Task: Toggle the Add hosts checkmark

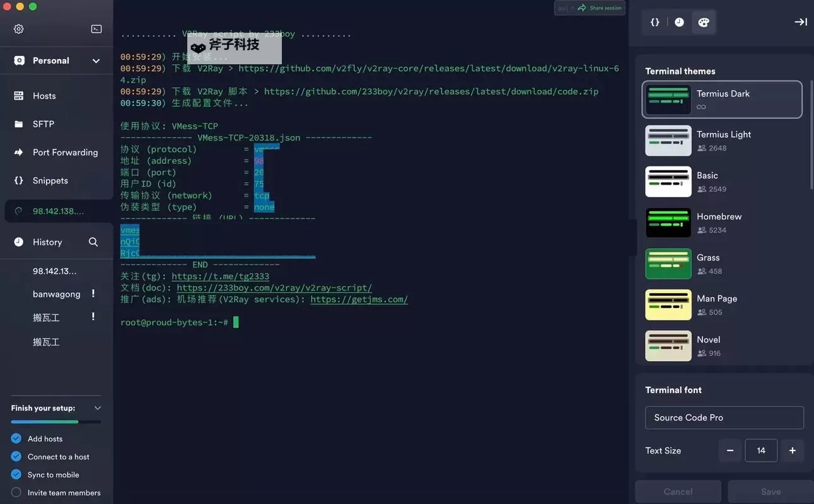Action: (16, 438)
